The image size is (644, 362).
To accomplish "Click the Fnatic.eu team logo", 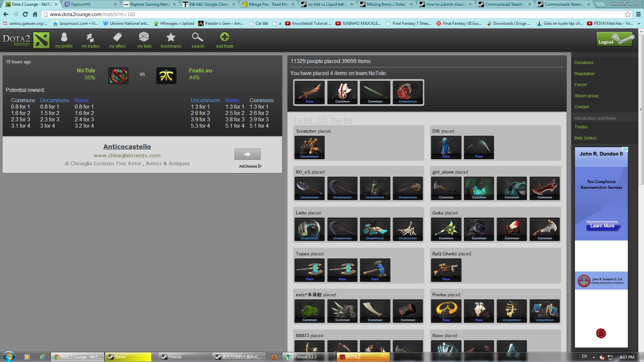I will click(166, 75).
